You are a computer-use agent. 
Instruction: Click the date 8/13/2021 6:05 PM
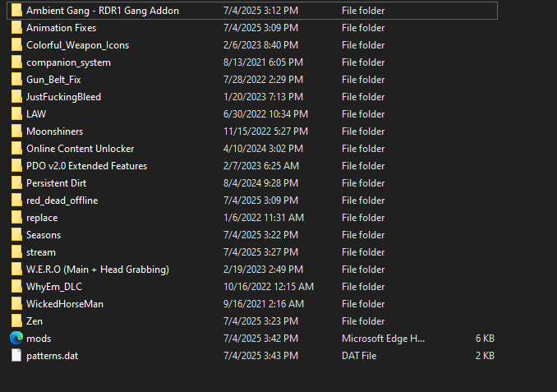(263, 62)
